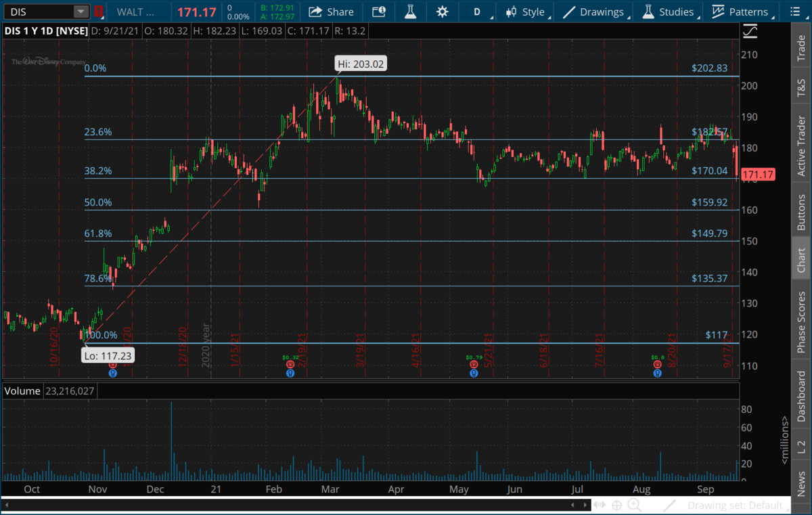
Task: Click the August earnings red marker icon
Action: tap(657, 364)
